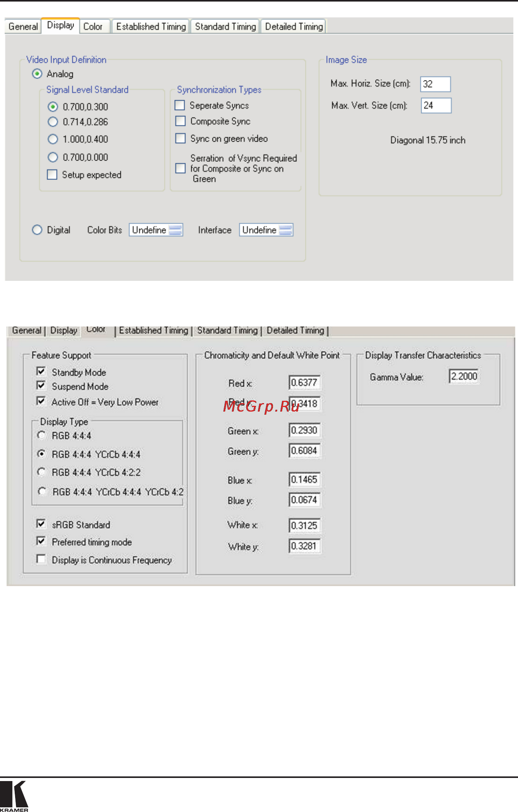Viewport: 518px width, 812px height.
Task: Select RGB 4:4:4 YCrCb 4:4:4 display type
Action: pos(41,453)
